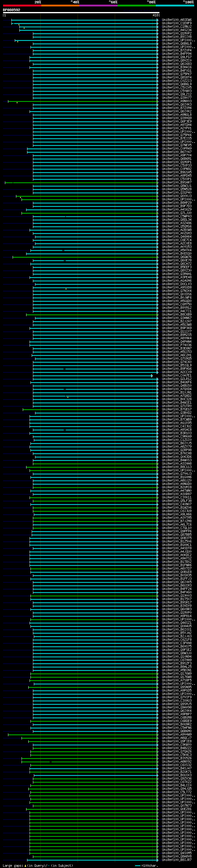Image resolution: width=197 pixels, height=868 pixels.
Task: Click the green alignment bar for UniRef100_B9SAR7
Action: [82, 182]
